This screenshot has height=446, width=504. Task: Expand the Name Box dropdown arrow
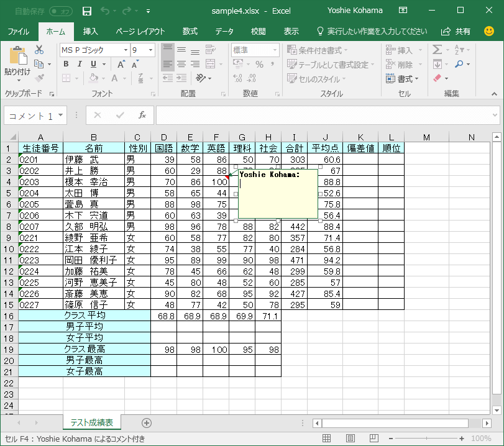60,115
